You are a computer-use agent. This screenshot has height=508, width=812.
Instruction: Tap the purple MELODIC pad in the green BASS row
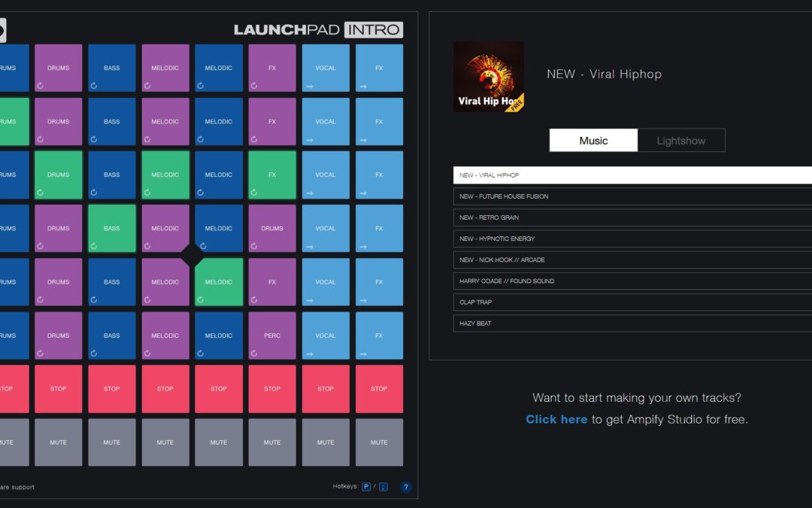(x=165, y=229)
